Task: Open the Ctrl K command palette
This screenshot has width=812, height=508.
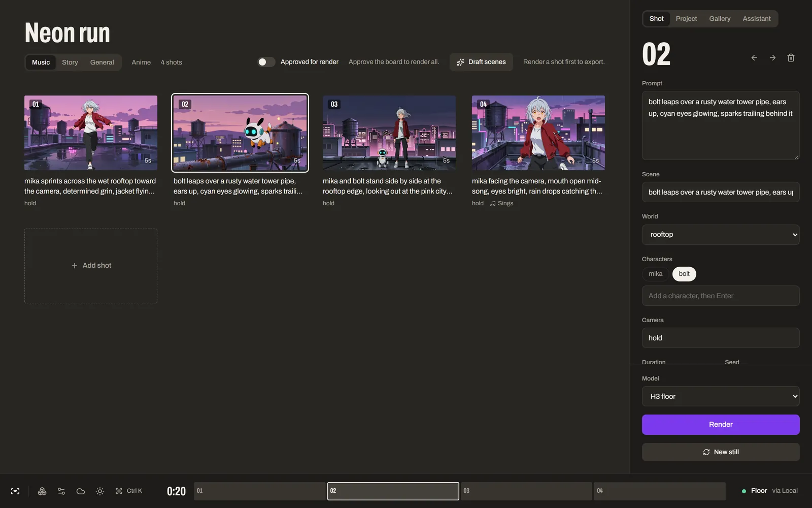Action: coord(129,491)
